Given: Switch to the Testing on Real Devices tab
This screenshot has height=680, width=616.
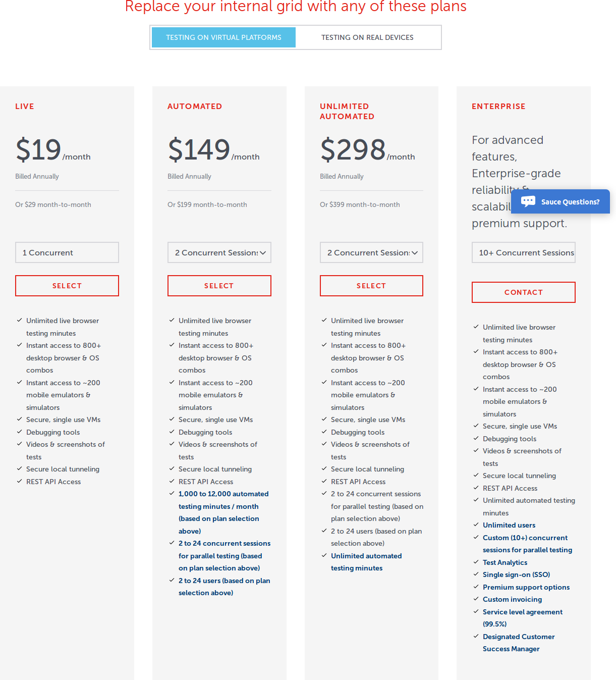Looking at the screenshot, I should pyautogui.click(x=368, y=37).
